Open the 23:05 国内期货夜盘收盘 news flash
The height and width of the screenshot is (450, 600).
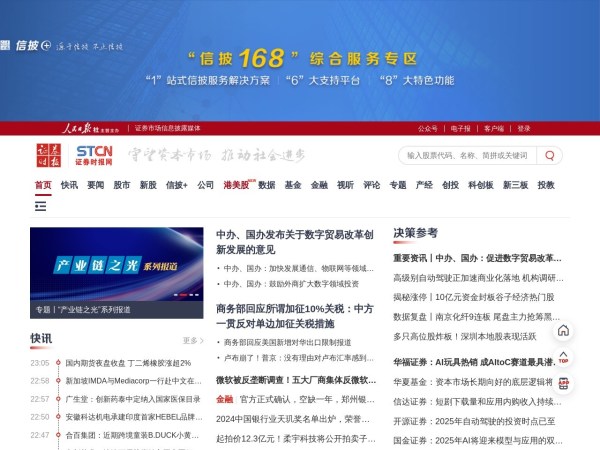pyautogui.click(x=128, y=363)
